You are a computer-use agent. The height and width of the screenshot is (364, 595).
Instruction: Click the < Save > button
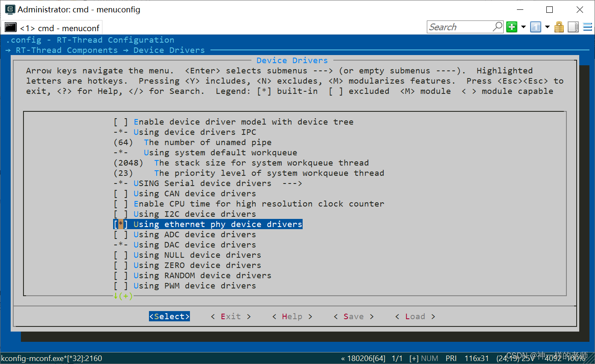pos(354,316)
